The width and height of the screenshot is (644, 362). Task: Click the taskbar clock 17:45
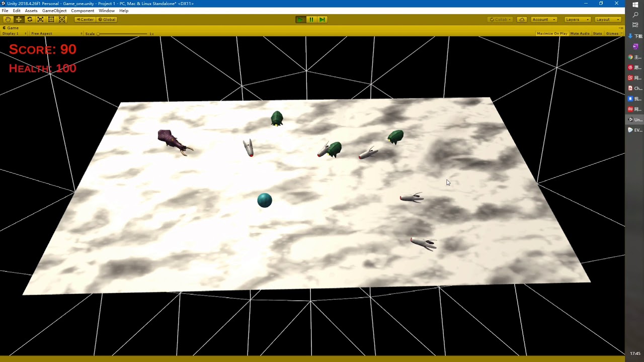tap(635, 353)
